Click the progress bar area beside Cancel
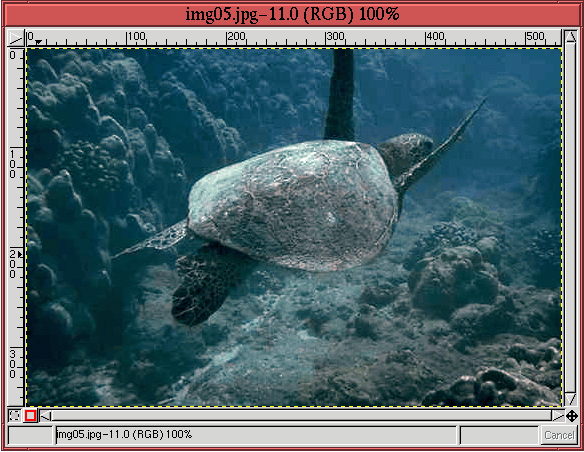The image size is (584, 452). point(499,435)
